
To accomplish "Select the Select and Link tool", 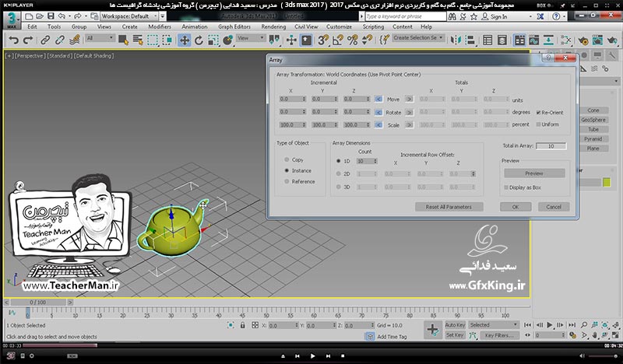I will coord(45,40).
